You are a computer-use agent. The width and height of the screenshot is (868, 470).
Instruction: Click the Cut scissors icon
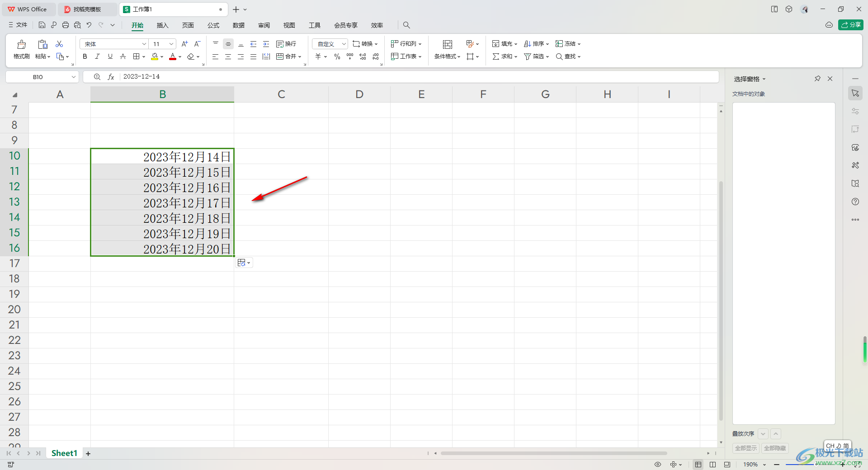click(x=59, y=44)
